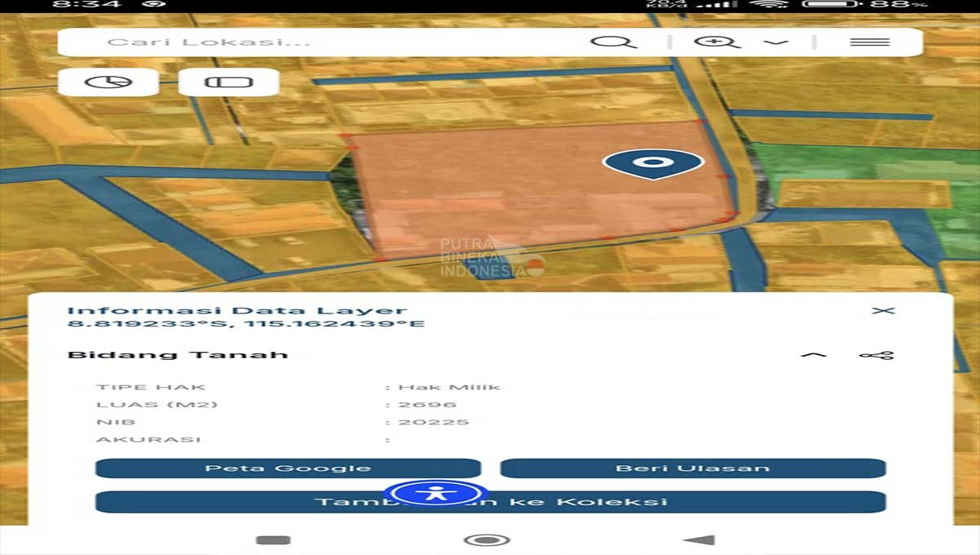Expand the dropdown arrow beside zoom tool

pyautogui.click(x=776, y=42)
